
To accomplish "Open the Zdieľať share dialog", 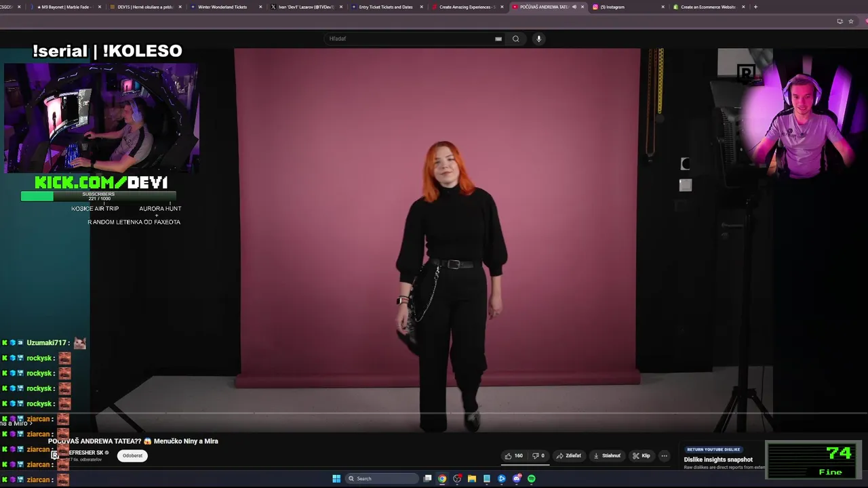I will [x=568, y=455].
